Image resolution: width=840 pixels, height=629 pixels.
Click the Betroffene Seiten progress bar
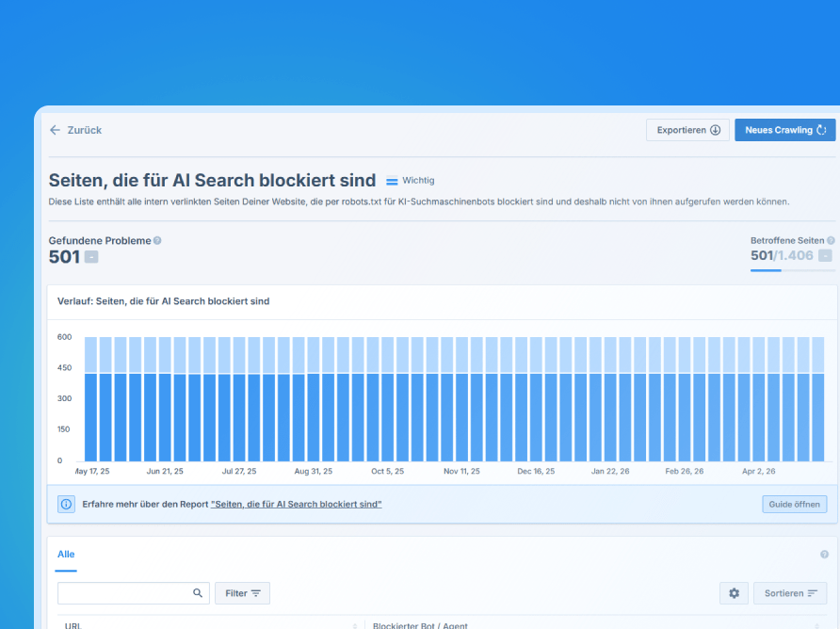[x=793, y=270]
